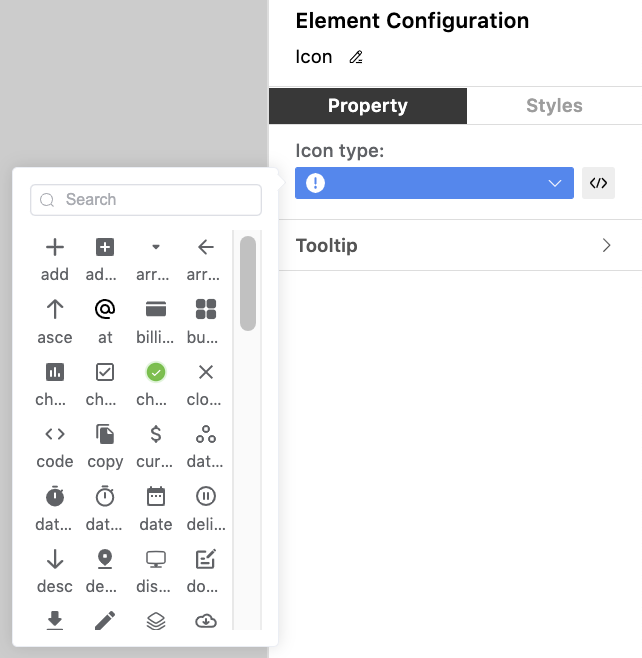Pick the upward arrow 'asce' icon
This screenshot has height=658, width=642.
pyautogui.click(x=55, y=310)
